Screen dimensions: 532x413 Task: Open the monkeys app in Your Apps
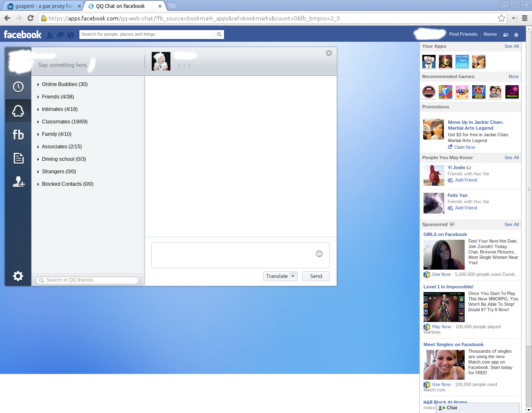[446, 61]
